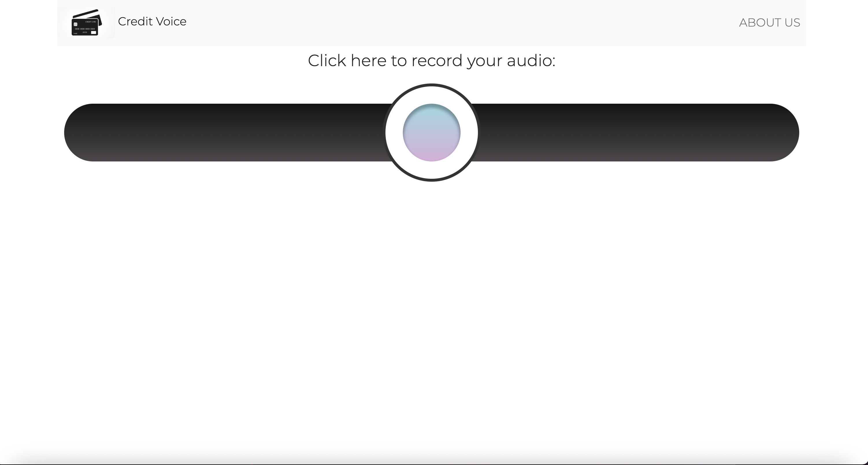Click the chip on the credit card logo
Screen dimensions: 868x465
75,24
